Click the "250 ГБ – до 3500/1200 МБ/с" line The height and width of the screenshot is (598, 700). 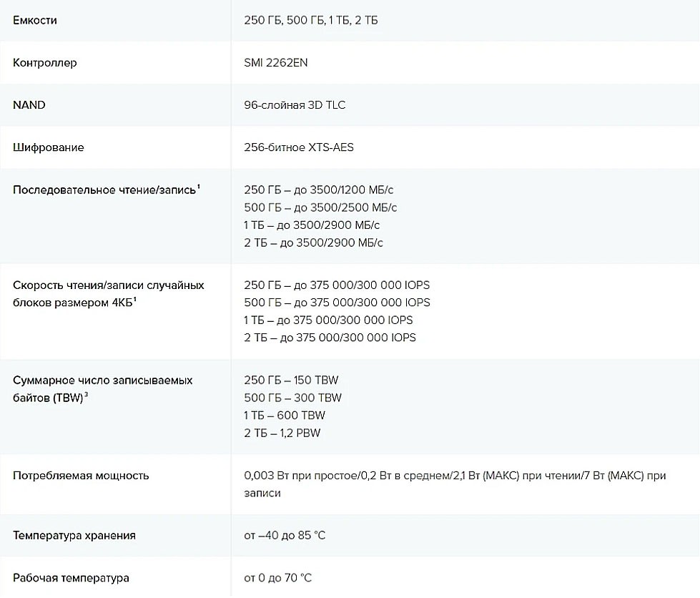(318, 190)
